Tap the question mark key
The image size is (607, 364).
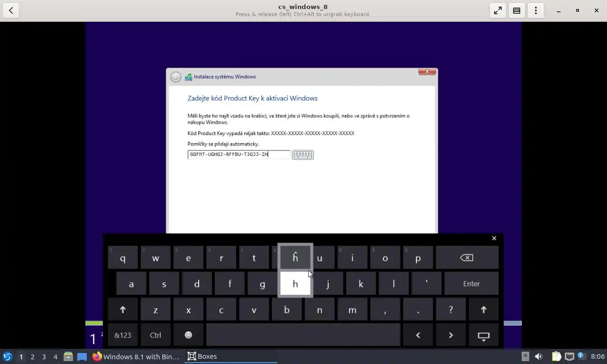(451, 309)
